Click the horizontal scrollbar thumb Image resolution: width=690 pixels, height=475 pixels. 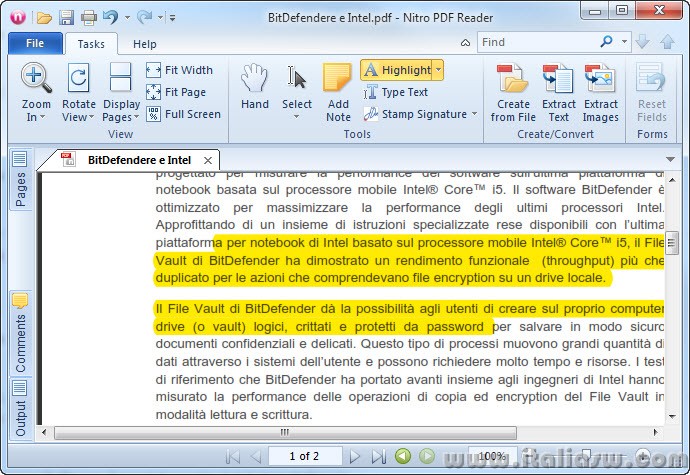tap(285, 432)
